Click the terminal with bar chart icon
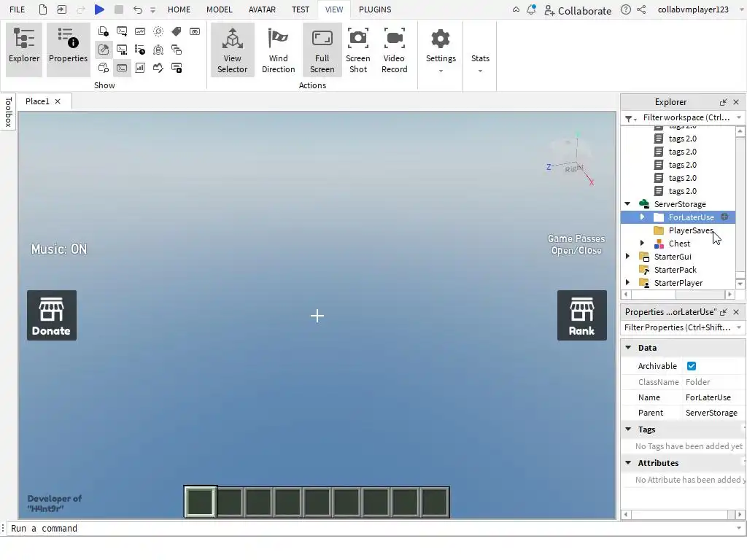 point(122,50)
